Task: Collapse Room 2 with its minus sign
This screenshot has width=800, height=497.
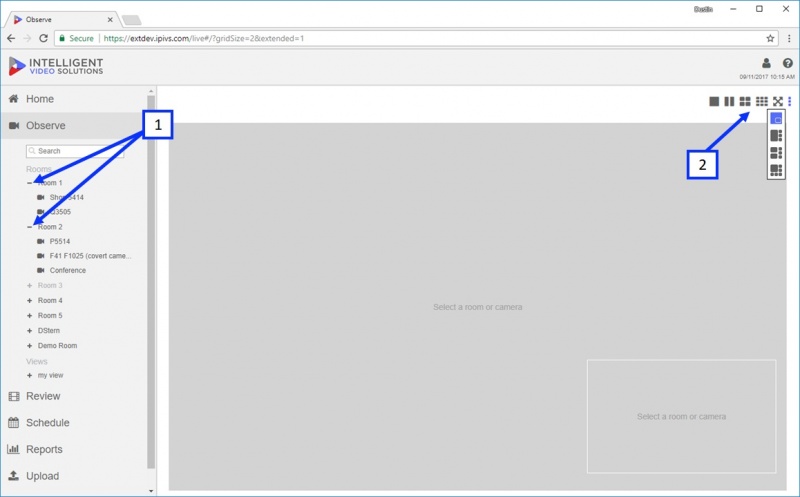Action: point(29,227)
